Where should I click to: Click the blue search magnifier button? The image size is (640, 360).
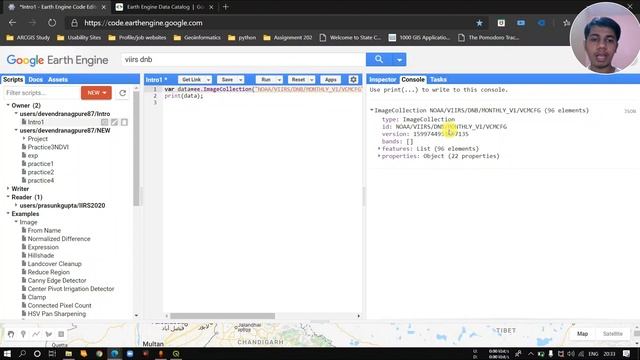coord(379,60)
